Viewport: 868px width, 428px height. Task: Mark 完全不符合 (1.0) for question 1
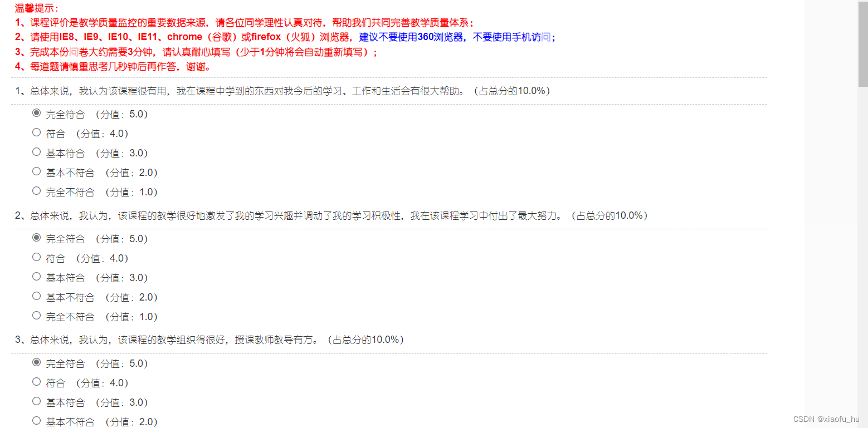tap(37, 191)
